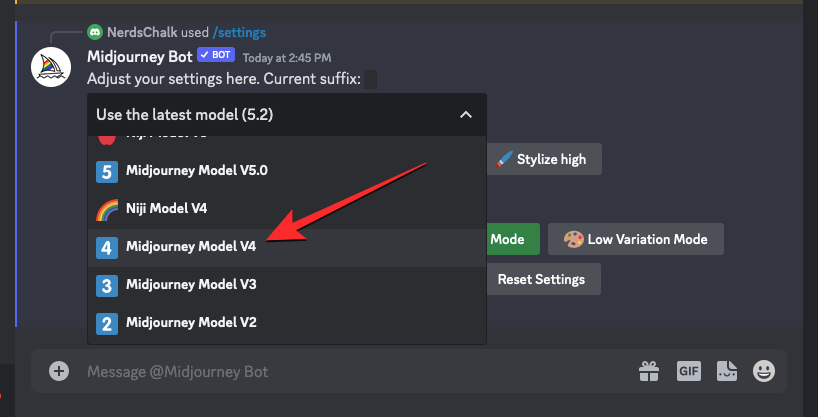
Task: Open the GIF picker
Action: pyautogui.click(x=689, y=371)
